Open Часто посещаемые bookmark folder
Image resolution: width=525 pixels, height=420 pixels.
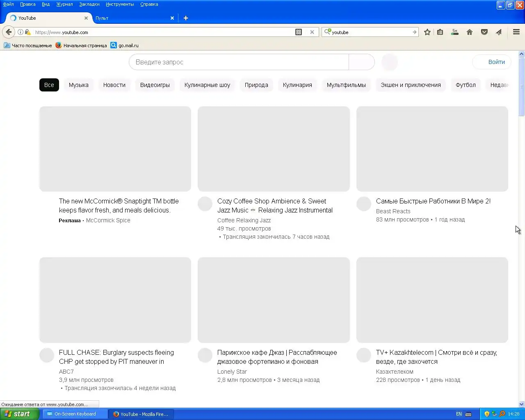pos(28,46)
